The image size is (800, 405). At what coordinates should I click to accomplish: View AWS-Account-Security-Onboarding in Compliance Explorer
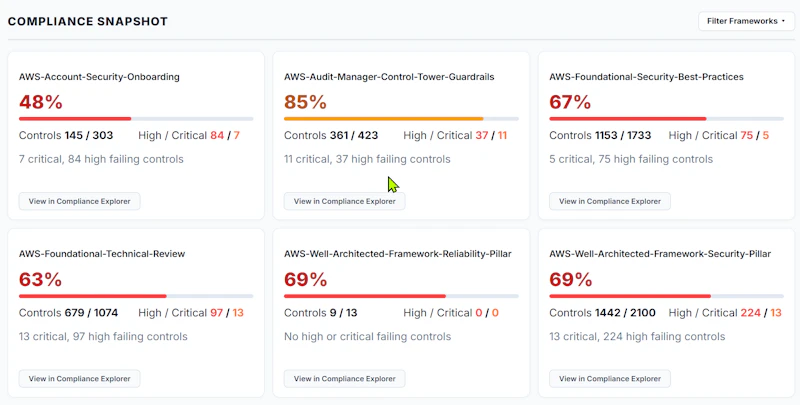(80, 201)
